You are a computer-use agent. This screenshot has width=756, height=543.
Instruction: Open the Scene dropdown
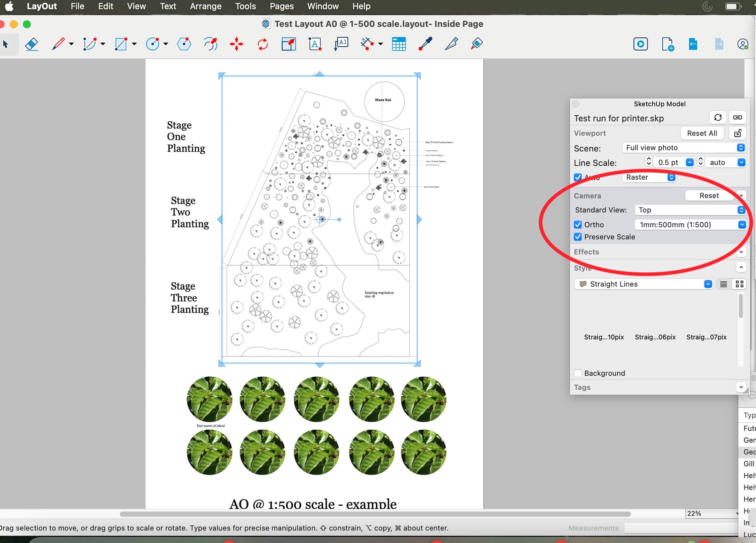coord(684,147)
